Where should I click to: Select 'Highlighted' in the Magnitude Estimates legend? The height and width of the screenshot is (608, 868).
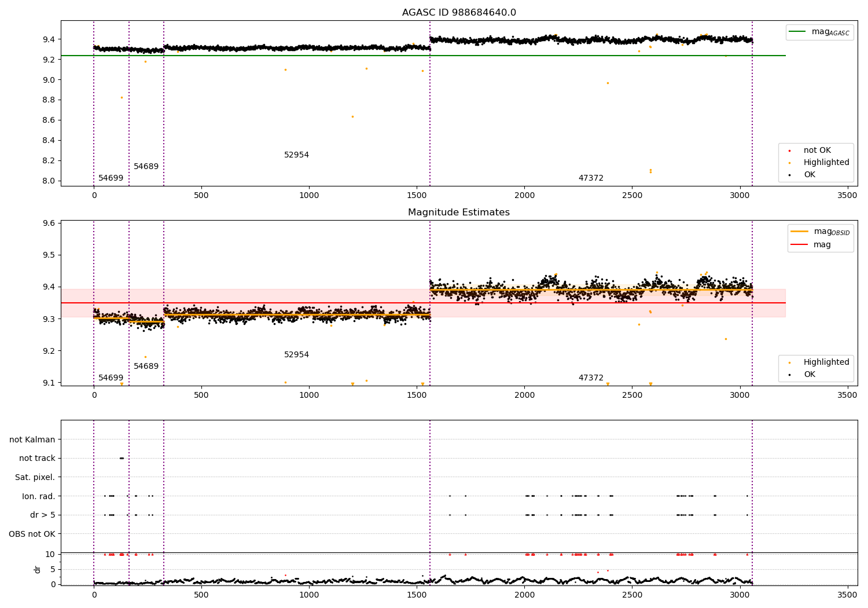coord(826,362)
